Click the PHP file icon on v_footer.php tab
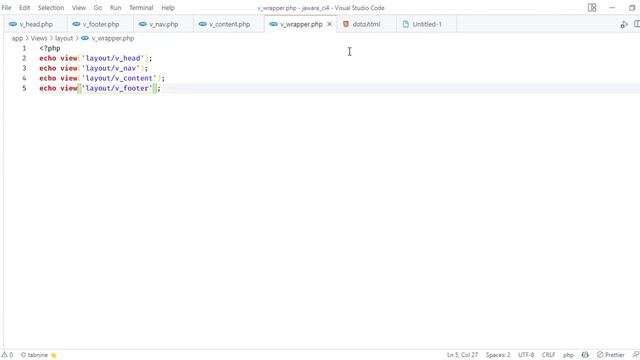This screenshot has height=360, width=640. [x=76, y=24]
